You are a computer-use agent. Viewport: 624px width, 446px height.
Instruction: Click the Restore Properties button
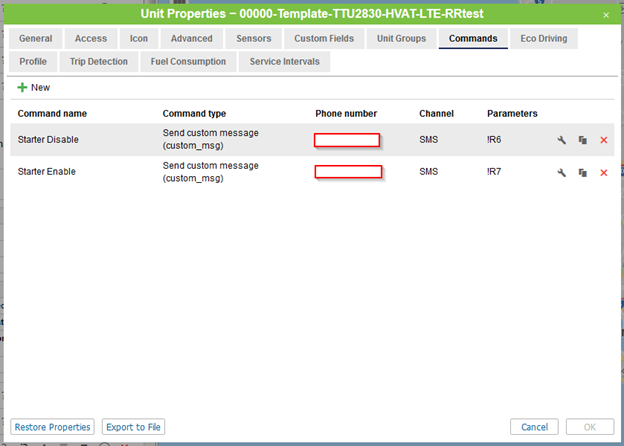54,427
